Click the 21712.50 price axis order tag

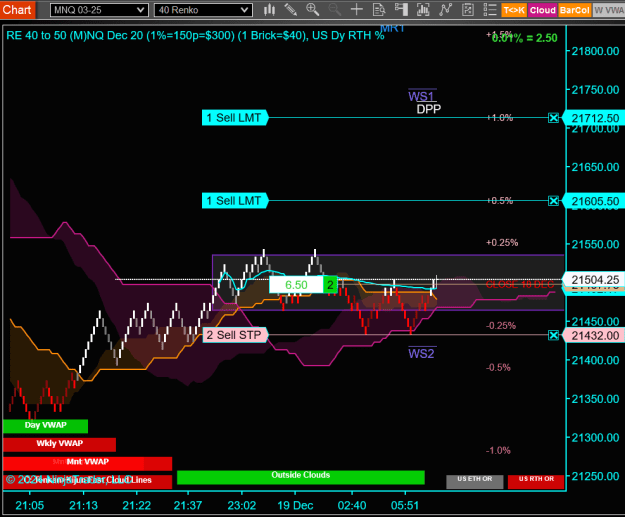(595, 118)
